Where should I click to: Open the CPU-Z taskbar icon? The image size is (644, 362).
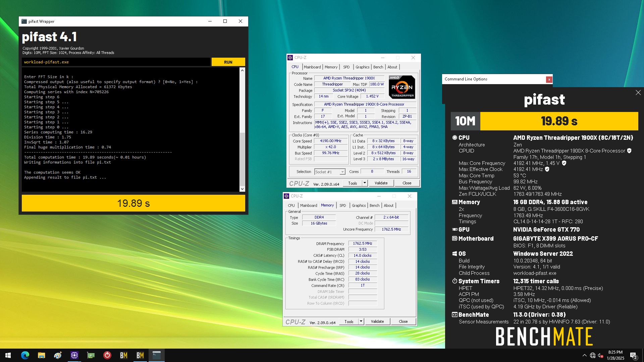pos(74,355)
